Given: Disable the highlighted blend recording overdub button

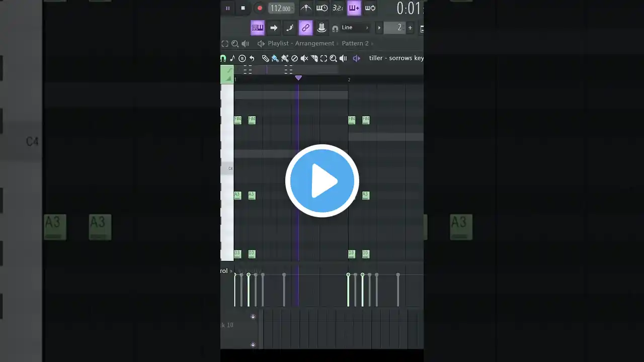Looking at the screenshot, I should coord(354,8).
